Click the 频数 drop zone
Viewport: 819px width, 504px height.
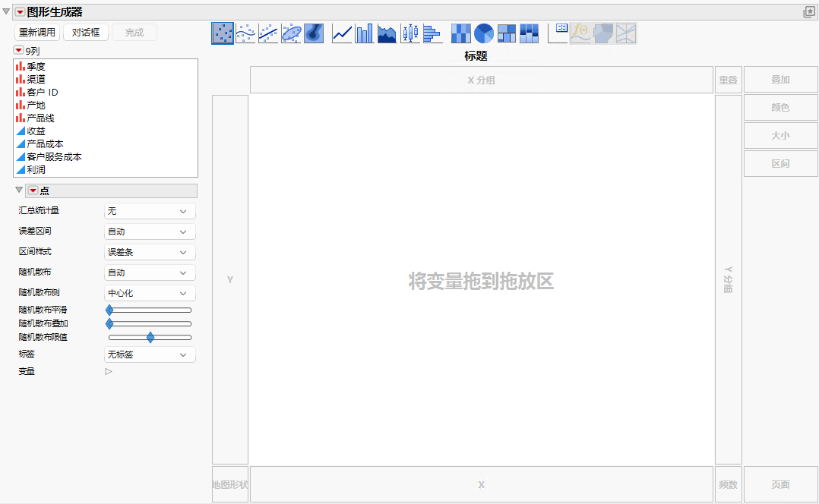pyautogui.click(x=728, y=485)
